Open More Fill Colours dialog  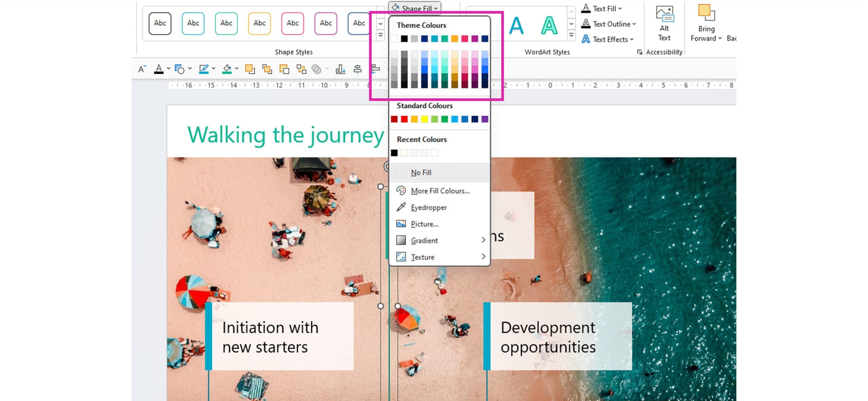(x=440, y=190)
